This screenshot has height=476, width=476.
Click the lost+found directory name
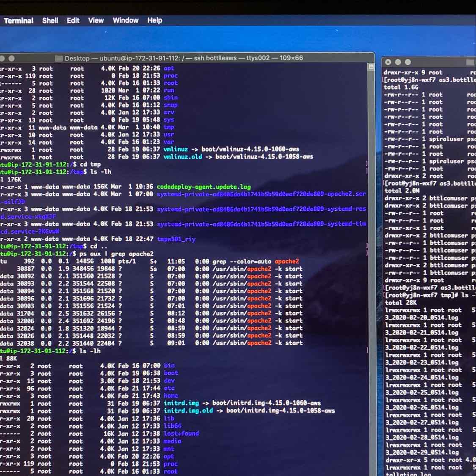point(181,433)
